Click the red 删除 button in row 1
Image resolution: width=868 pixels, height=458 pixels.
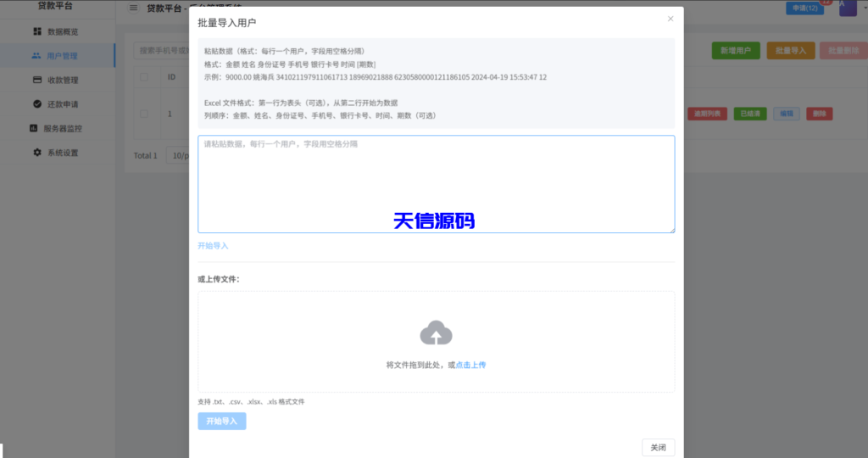(820, 114)
